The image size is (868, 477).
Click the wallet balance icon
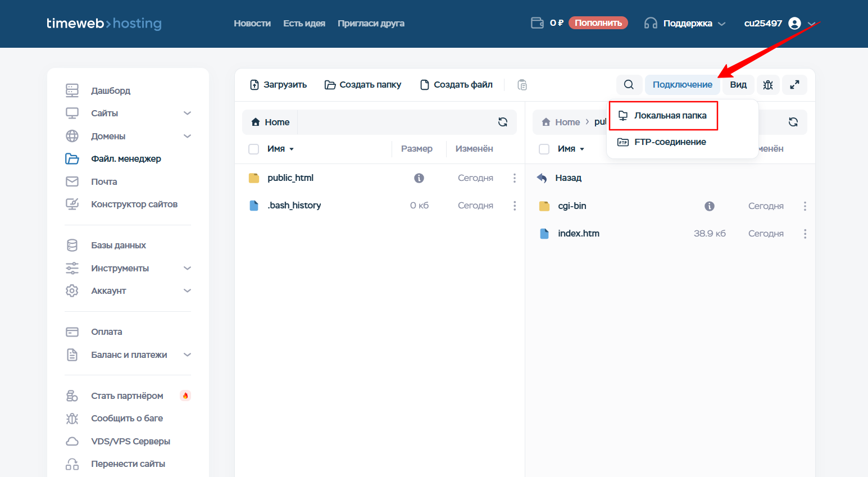[x=537, y=23]
